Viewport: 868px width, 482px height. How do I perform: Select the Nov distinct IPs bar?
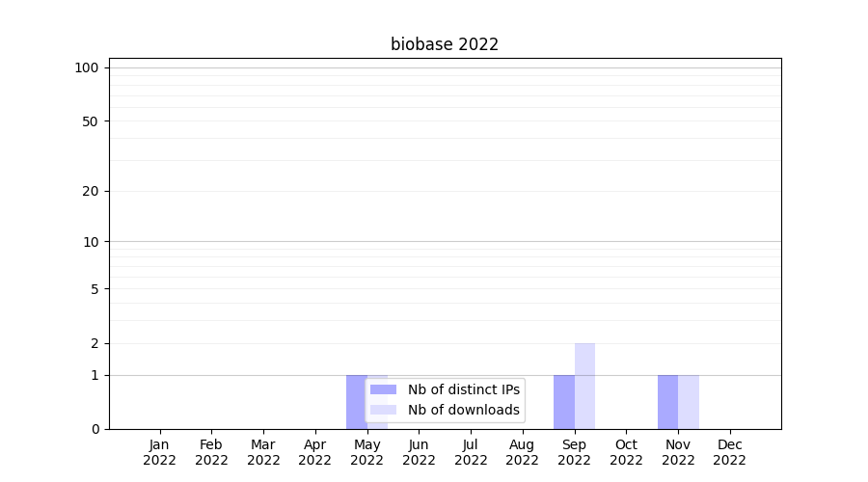click(667, 401)
